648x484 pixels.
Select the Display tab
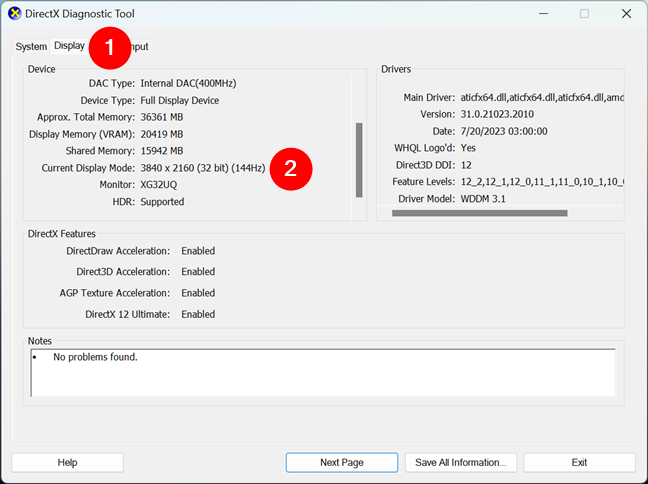tap(69, 45)
